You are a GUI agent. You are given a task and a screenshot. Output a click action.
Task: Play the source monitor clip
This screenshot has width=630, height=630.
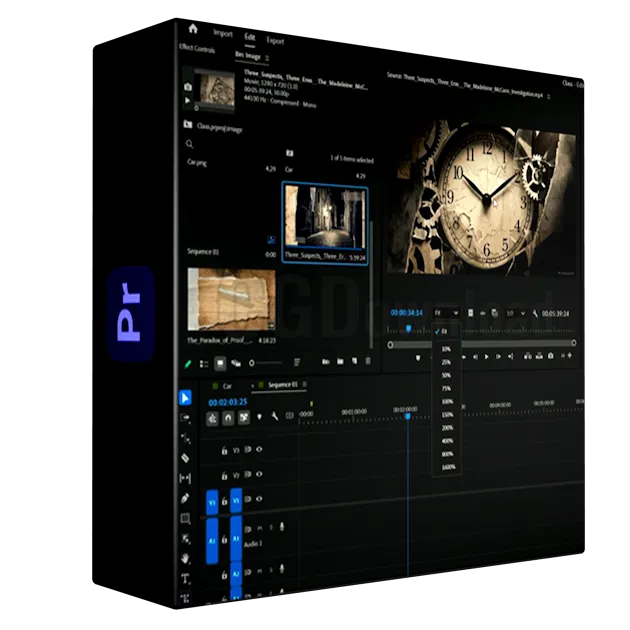(487, 357)
